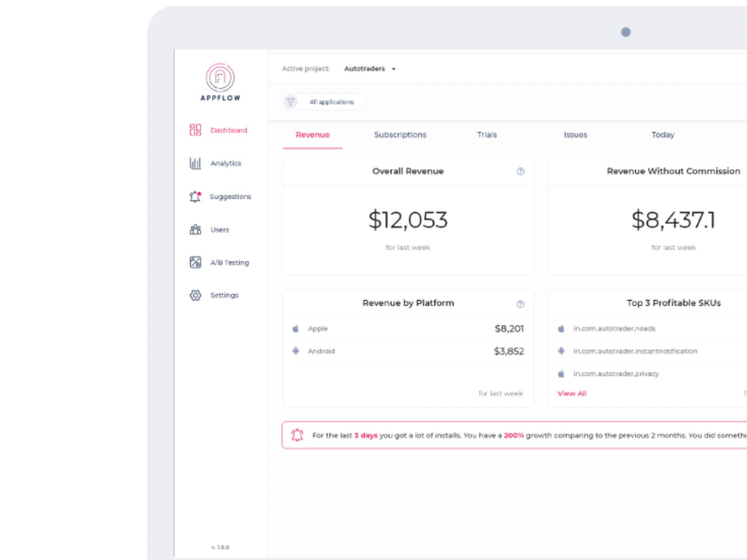Viewport: 747px width, 560px height.
Task: Open Dashboard via its grid icon
Action: click(x=196, y=130)
